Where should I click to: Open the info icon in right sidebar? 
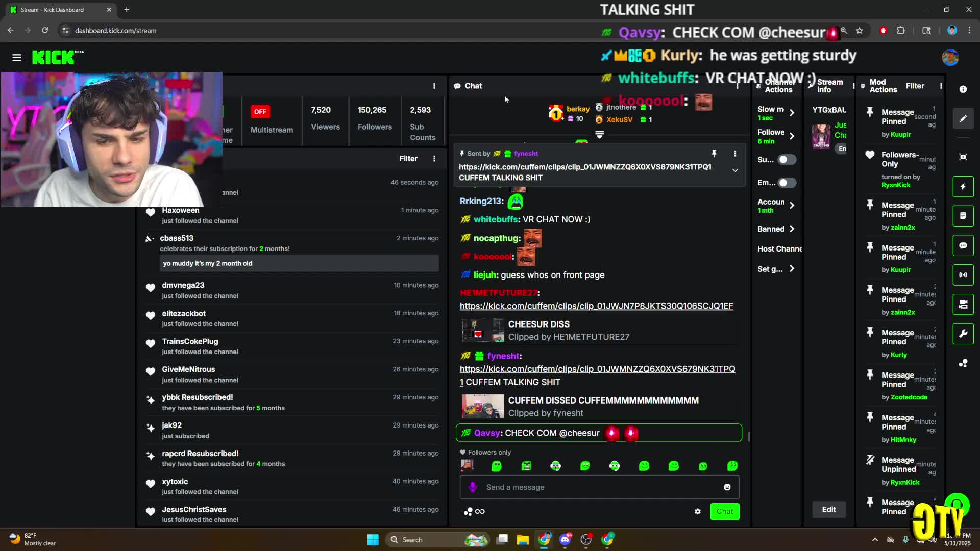click(963, 89)
